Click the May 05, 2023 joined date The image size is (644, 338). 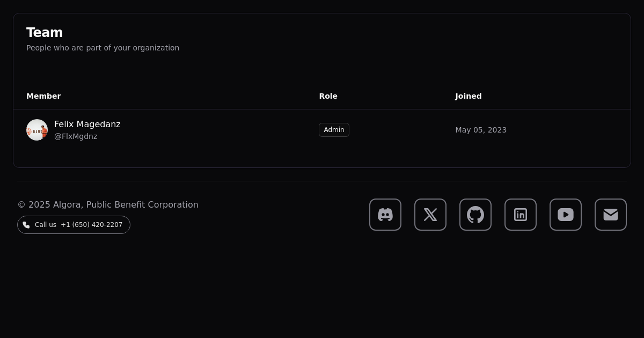pyautogui.click(x=481, y=130)
